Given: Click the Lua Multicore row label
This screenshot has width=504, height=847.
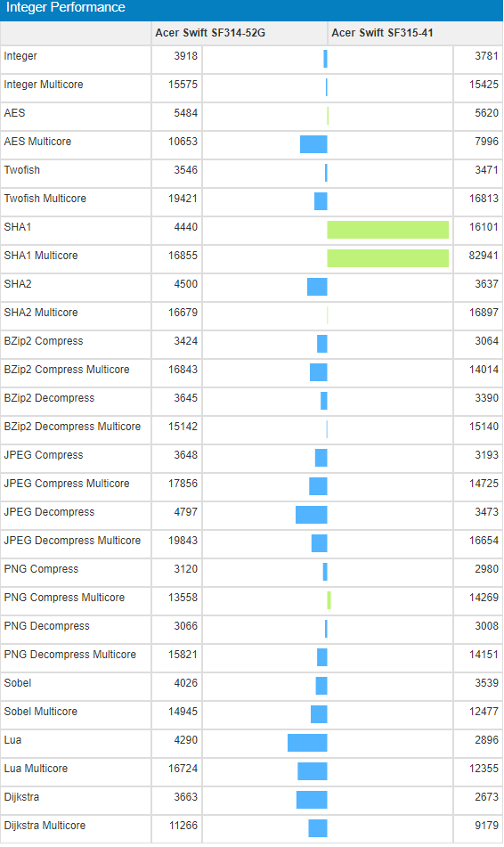Looking at the screenshot, I should [x=36, y=769].
